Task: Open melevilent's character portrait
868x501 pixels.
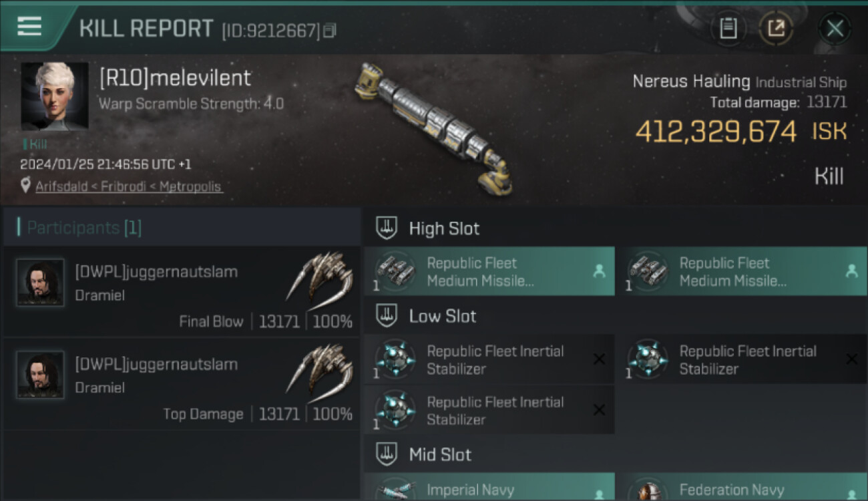Action: pyautogui.click(x=55, y=96)
